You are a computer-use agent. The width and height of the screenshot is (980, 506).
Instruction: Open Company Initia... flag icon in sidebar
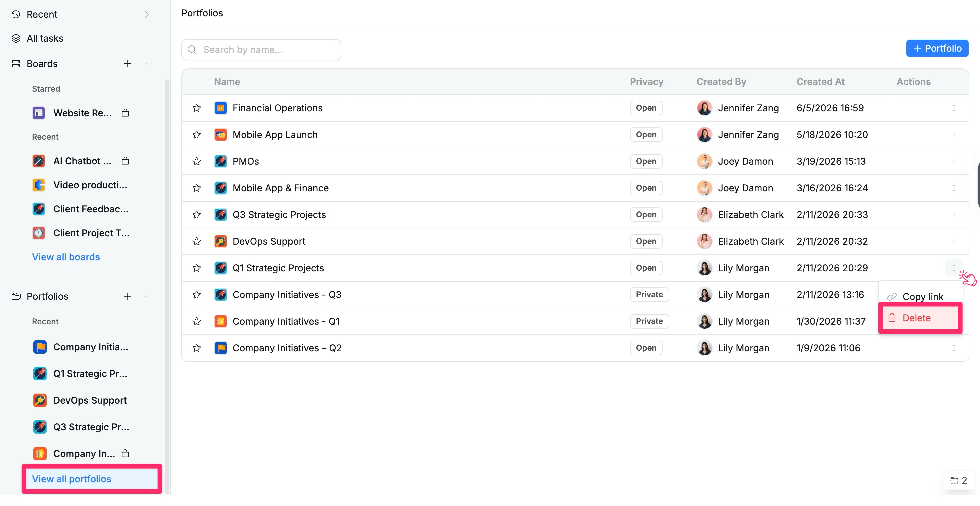[x=40, y=347]
